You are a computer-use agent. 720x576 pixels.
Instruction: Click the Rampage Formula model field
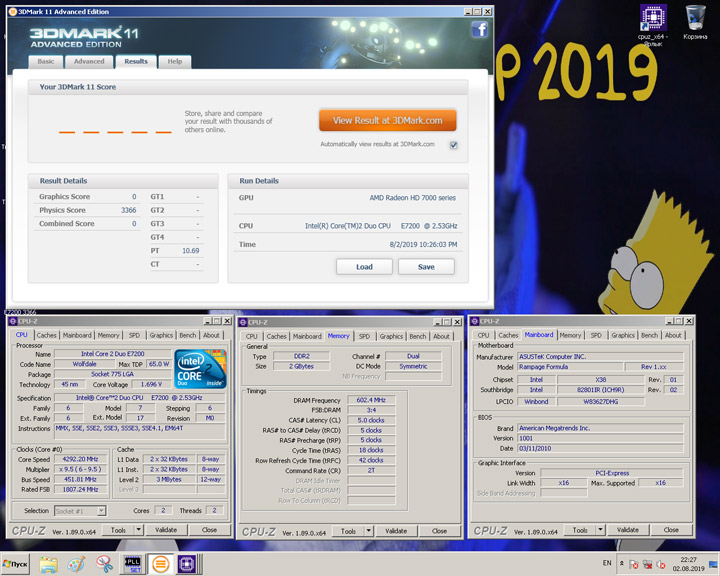(x=570, y=367)
